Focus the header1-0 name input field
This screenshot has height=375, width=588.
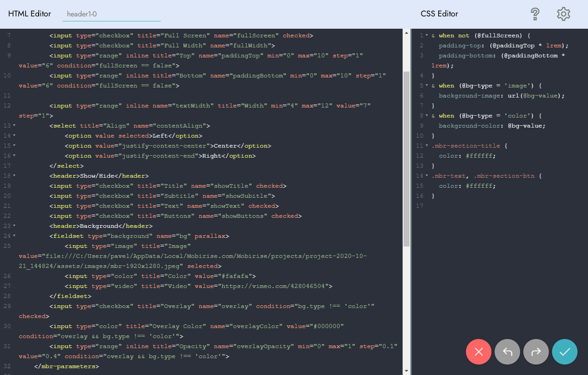[112, 14]
